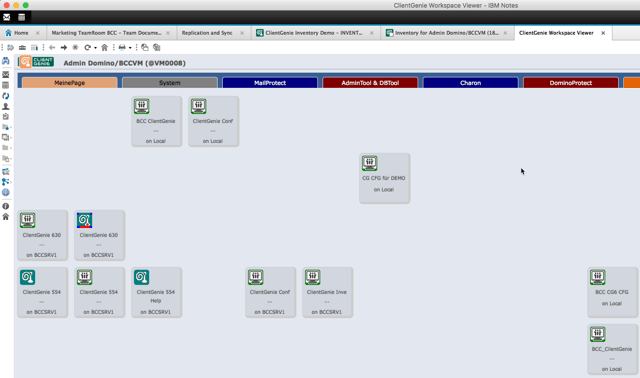Open the To Do clipboard sidebar icon

(6, 117)
